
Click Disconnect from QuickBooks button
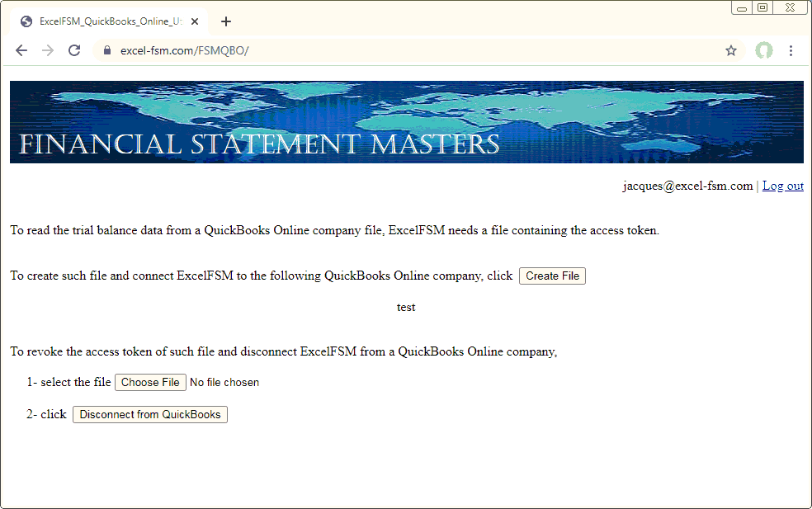[x=150, y=414]
